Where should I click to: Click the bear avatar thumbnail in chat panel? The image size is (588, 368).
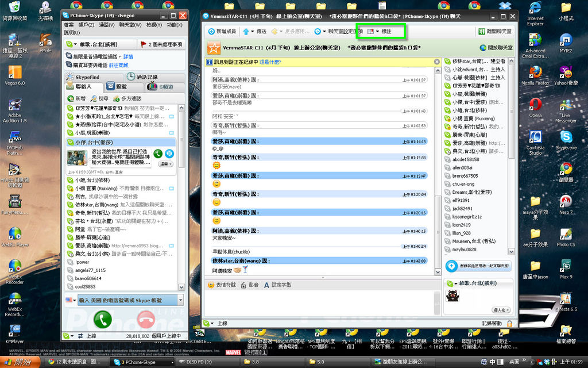click(x=452, y=296)
